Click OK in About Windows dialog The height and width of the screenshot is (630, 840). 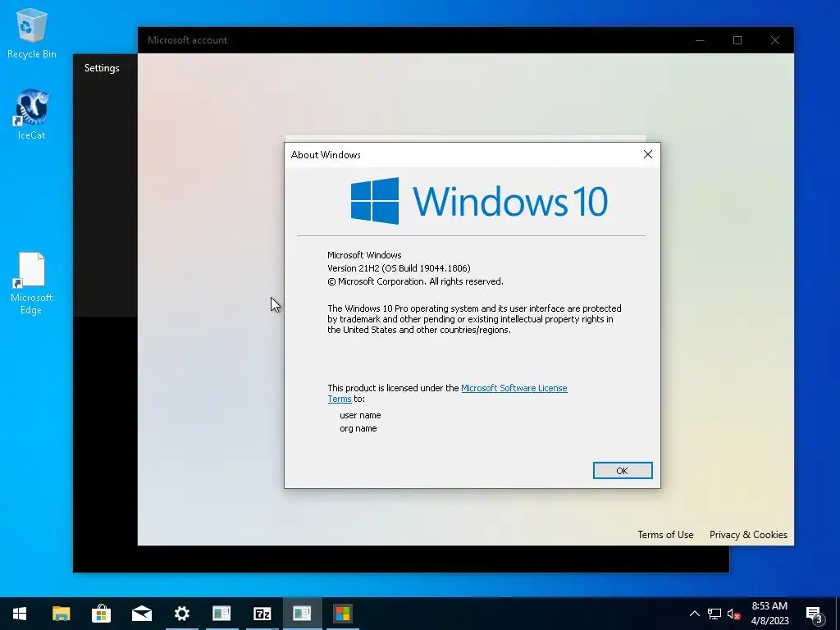pos(623,470)
